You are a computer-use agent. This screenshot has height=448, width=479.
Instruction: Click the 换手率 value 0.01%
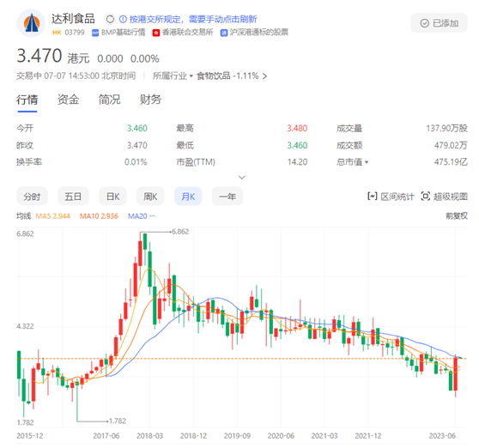point(136,162)
